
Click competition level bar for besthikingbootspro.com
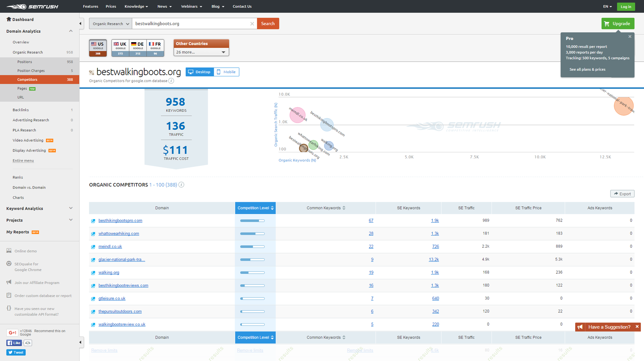pos(252,221)
